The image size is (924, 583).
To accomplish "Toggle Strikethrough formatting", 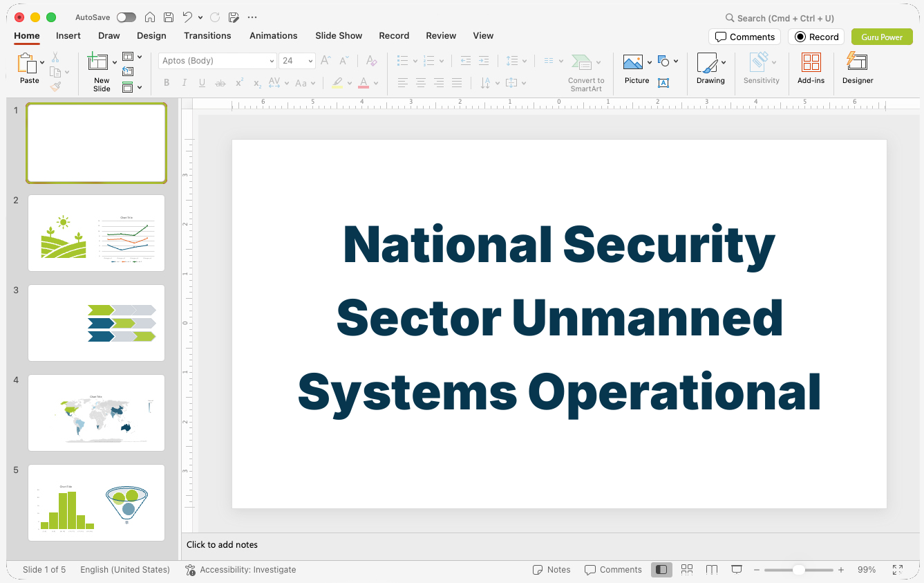I will 220,83.
